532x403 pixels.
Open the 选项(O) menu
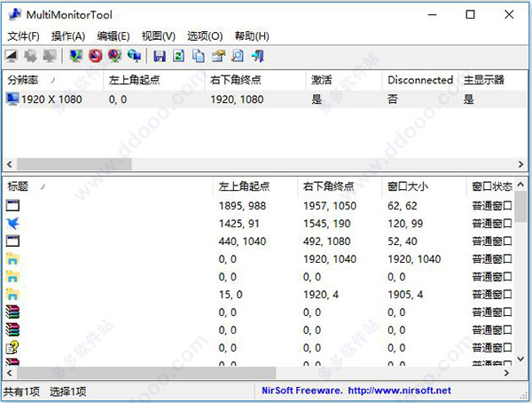(x=205, y=36)
